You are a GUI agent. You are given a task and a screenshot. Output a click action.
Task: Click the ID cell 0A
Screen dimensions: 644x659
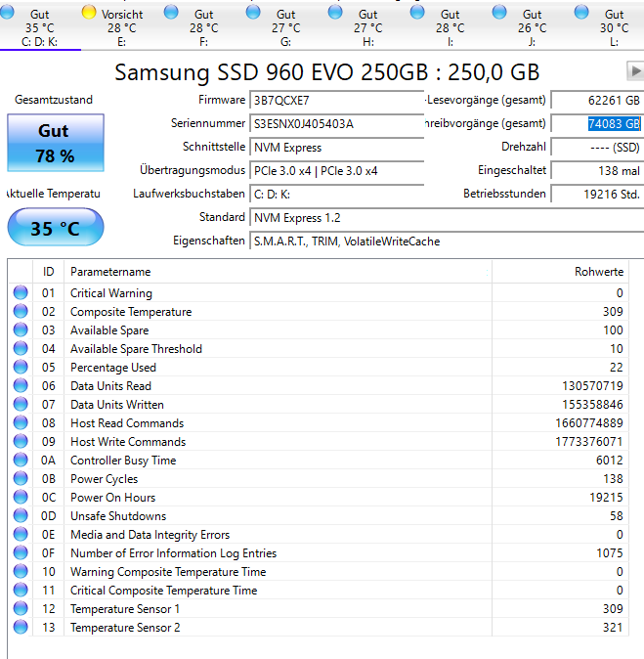(x=48, y=461)
